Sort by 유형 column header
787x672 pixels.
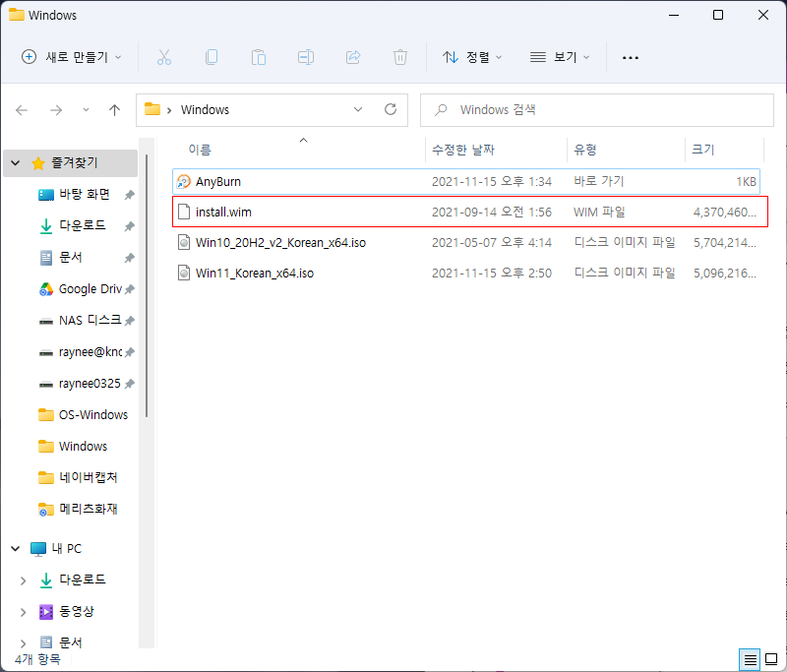585,150
